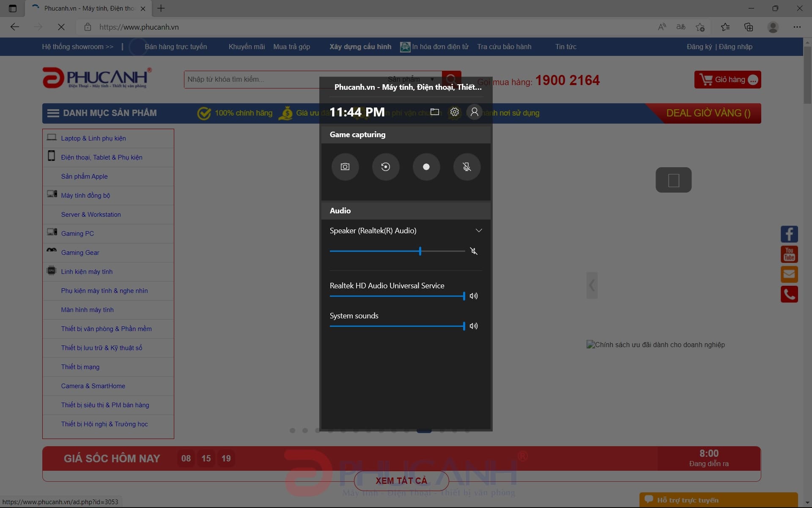Open captures folder icon in Game bar
This screenshot has height=508, width=812.
click(435, 112)
